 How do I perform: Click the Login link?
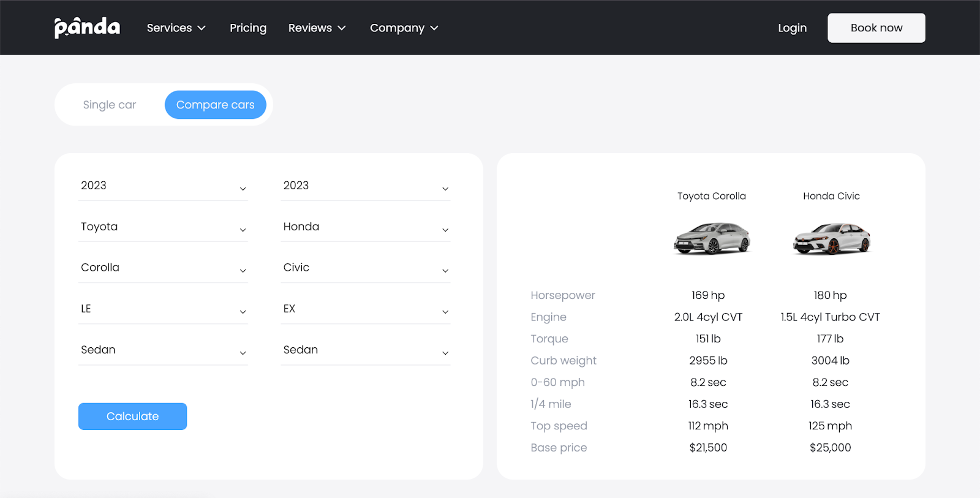[792, 28]
